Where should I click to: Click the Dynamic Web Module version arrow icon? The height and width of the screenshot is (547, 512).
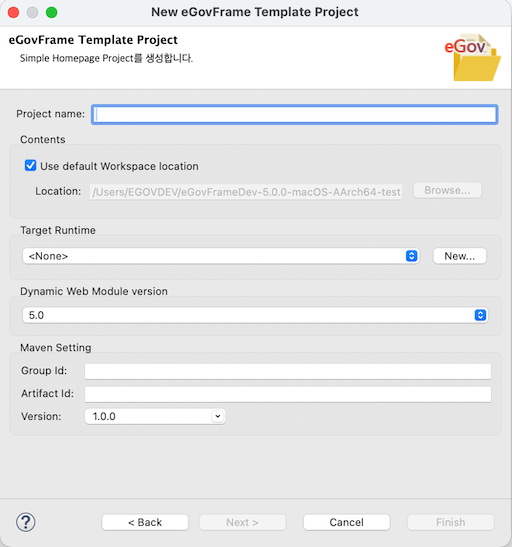(x=480, y=315)
